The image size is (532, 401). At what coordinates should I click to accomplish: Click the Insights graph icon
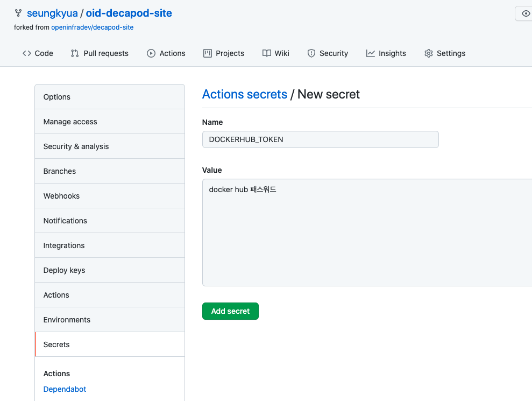point(371,53)
